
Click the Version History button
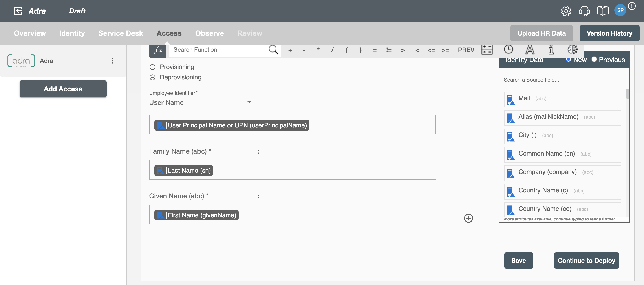click(x=609, y=33)
